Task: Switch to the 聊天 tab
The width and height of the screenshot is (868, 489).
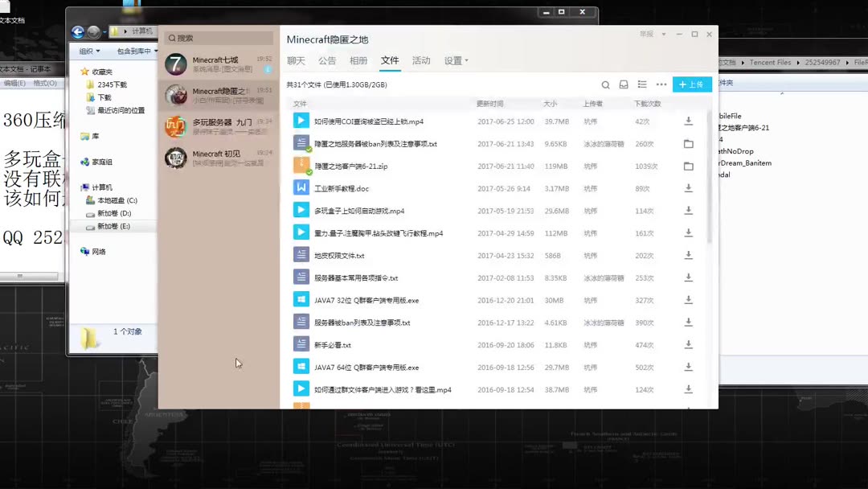Action: (x=297, y=60)
